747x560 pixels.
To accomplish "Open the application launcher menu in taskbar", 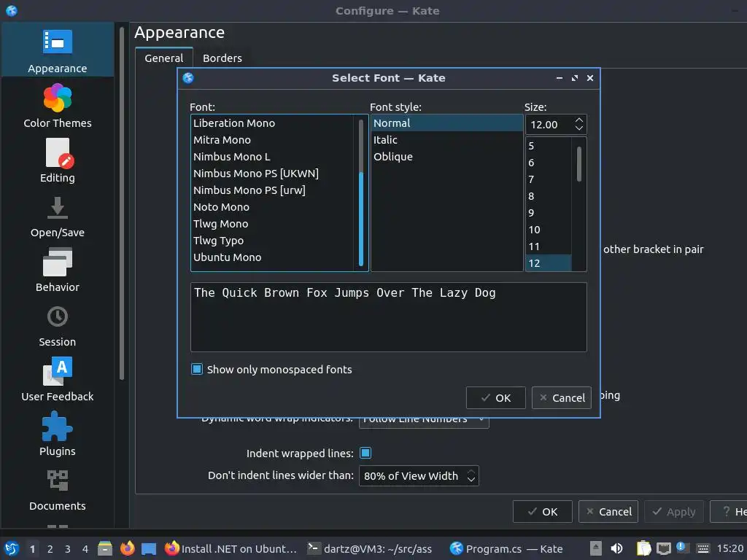I will point(12,548).
